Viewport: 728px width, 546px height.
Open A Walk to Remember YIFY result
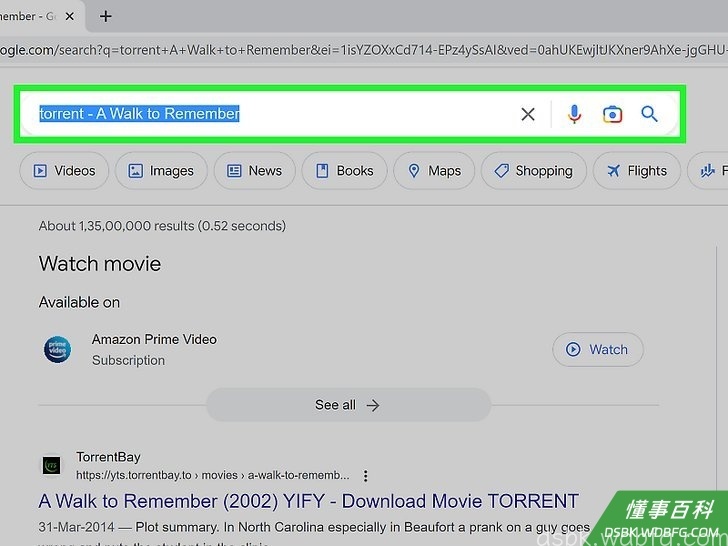tap(308, 501)
